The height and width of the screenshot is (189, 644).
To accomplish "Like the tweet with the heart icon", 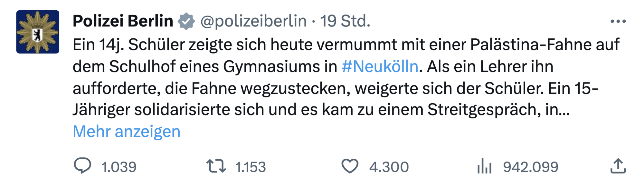I will pyautogui.click(x=350, y=166).
